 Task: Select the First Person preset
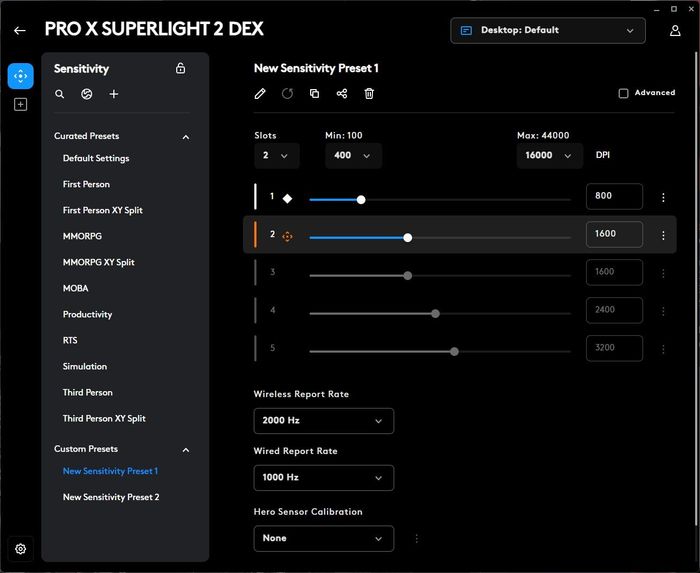[86, 184]
